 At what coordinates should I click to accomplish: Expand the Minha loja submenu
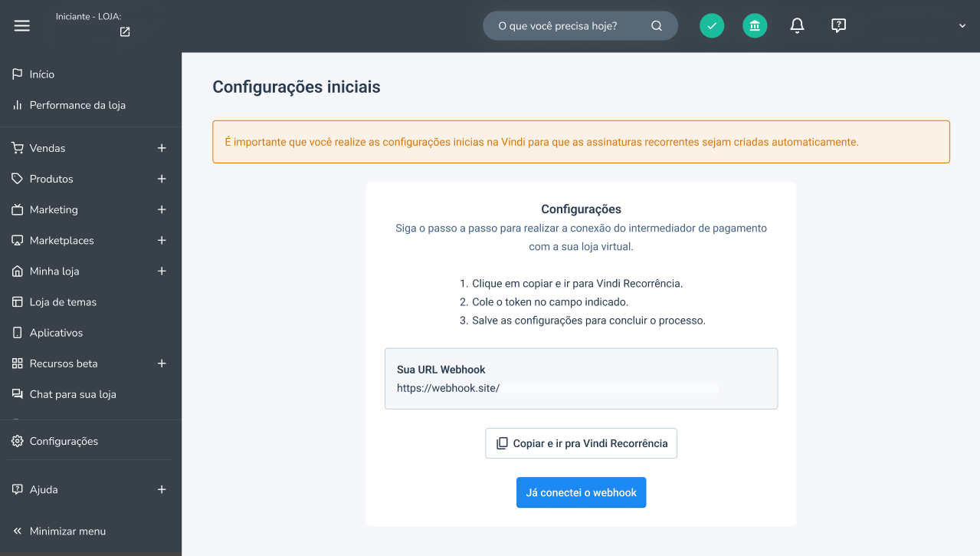(162, 271)
